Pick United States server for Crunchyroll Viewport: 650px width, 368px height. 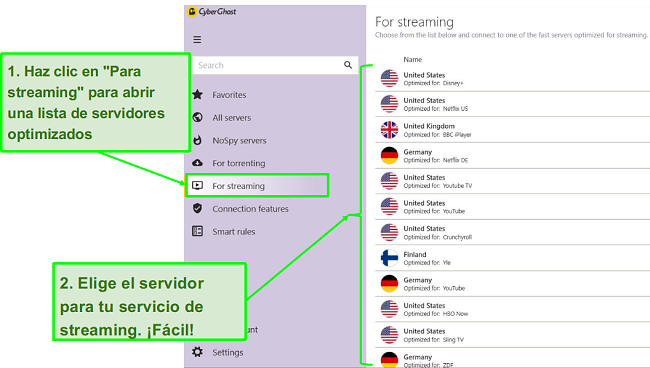coord(513,232)
